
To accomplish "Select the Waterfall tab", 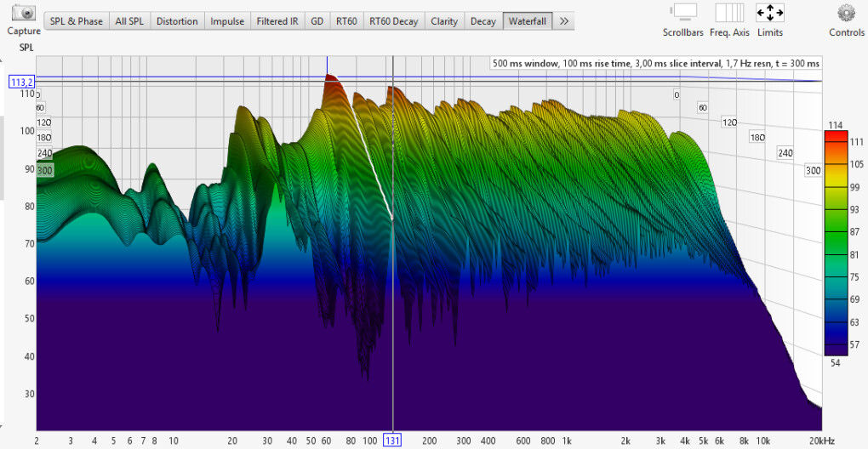I will click(x=528, y=21).
